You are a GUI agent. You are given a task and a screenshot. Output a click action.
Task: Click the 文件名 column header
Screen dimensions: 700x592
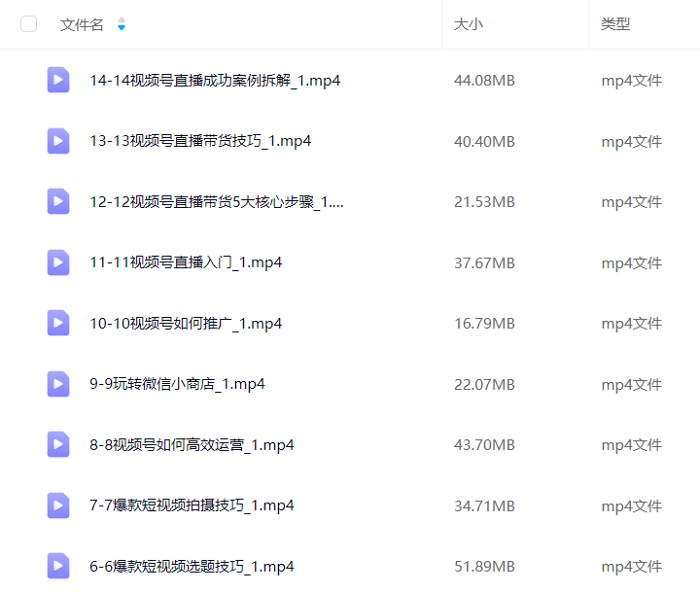(x=82, y=24)
